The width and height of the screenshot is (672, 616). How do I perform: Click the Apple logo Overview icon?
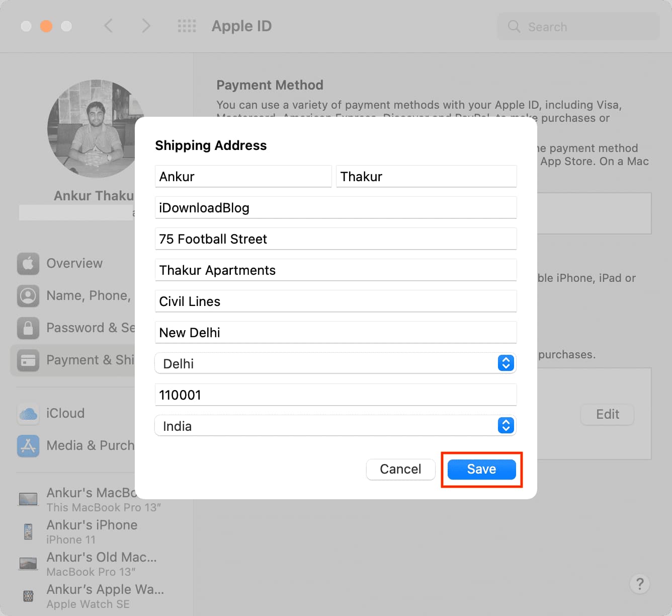(28, 264)
